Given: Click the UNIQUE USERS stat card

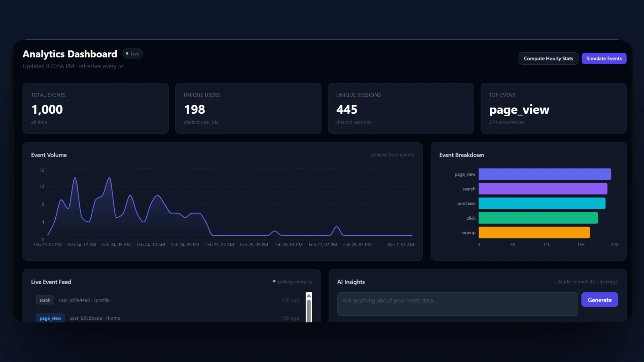Looking at the screenshot, I should tap(248, 108).
